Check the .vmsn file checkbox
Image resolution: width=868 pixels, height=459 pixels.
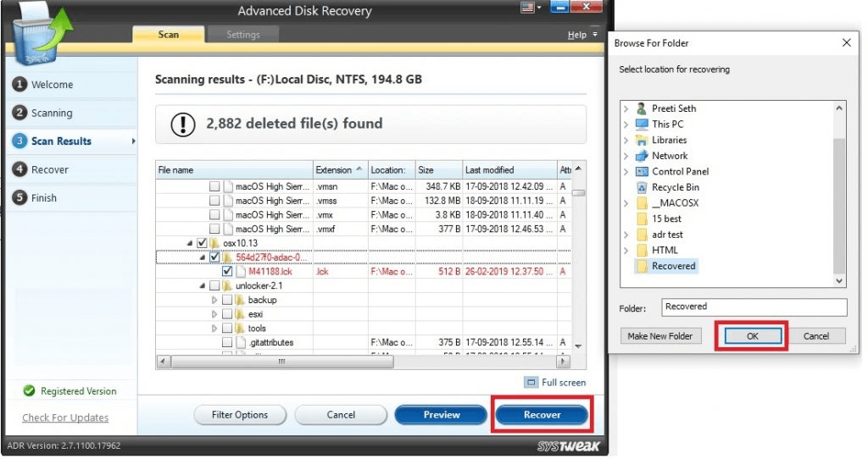click(214, 186)
